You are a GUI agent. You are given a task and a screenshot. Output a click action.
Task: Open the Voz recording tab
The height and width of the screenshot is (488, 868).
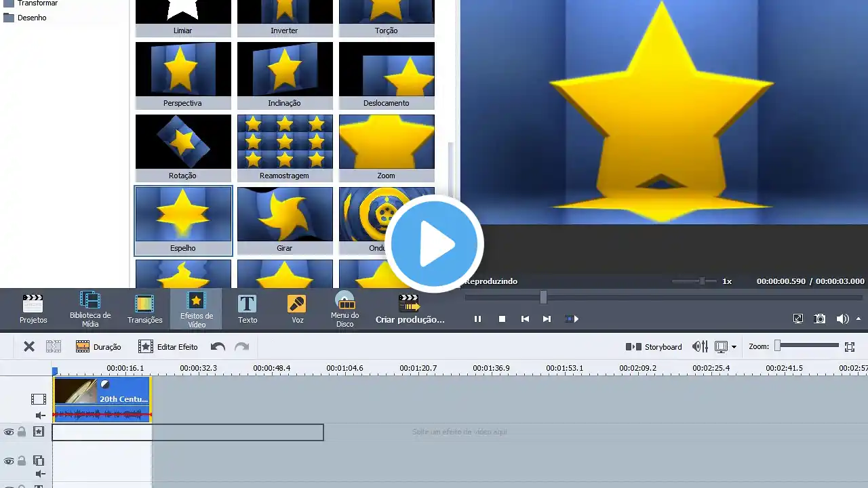pyautogui.click(x=297, y=309)
